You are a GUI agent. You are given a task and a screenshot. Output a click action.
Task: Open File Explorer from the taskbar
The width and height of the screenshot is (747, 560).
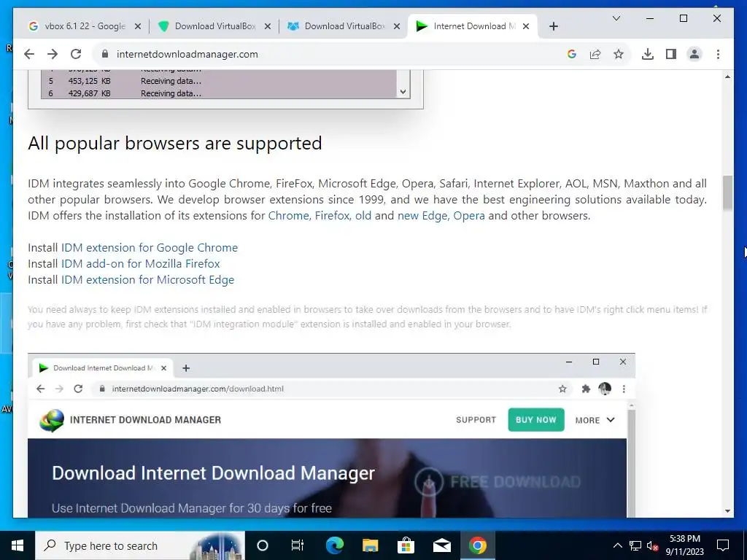point(370,545)
